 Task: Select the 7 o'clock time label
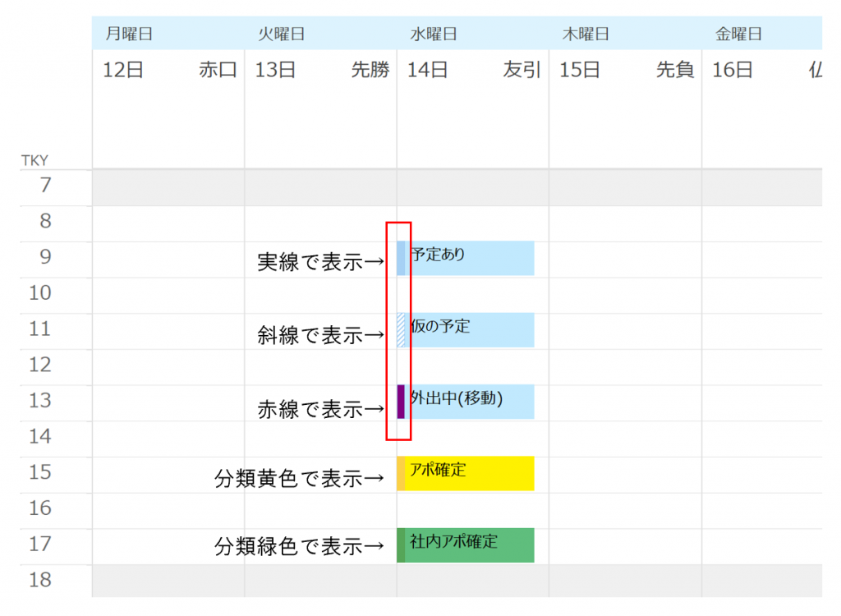pos(45,186)
